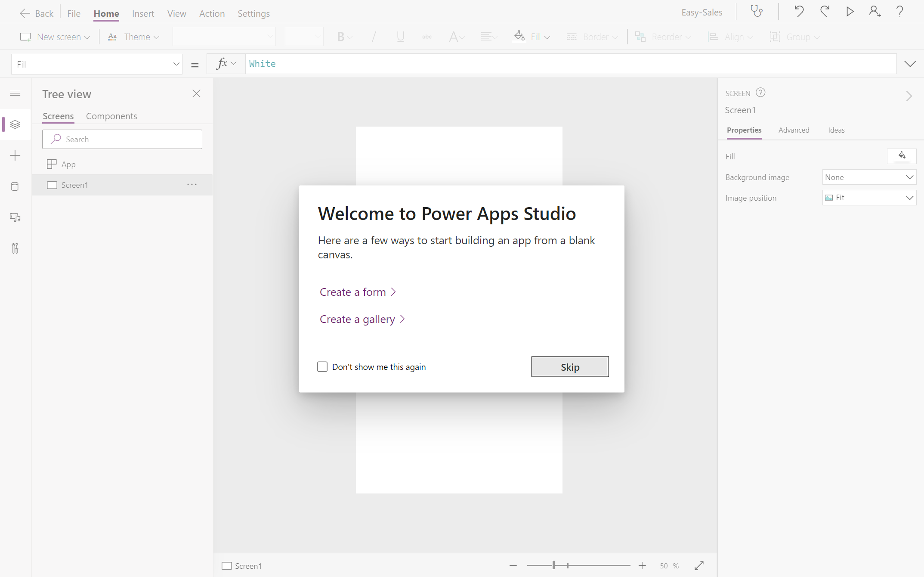The height and width of the screenshot is (577, 924).
Task: Open the Image position Fit dropdown
Action: [x=869, y=198]
